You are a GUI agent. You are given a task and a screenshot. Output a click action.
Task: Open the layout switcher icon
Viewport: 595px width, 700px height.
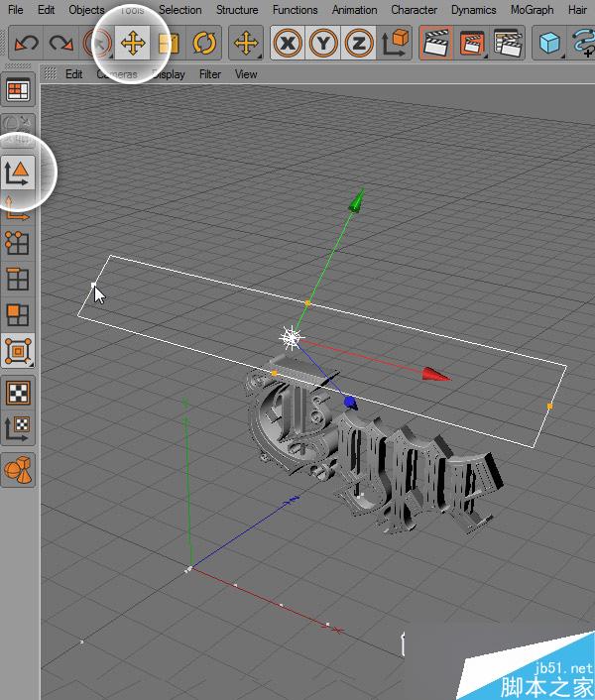coord(18,90)
